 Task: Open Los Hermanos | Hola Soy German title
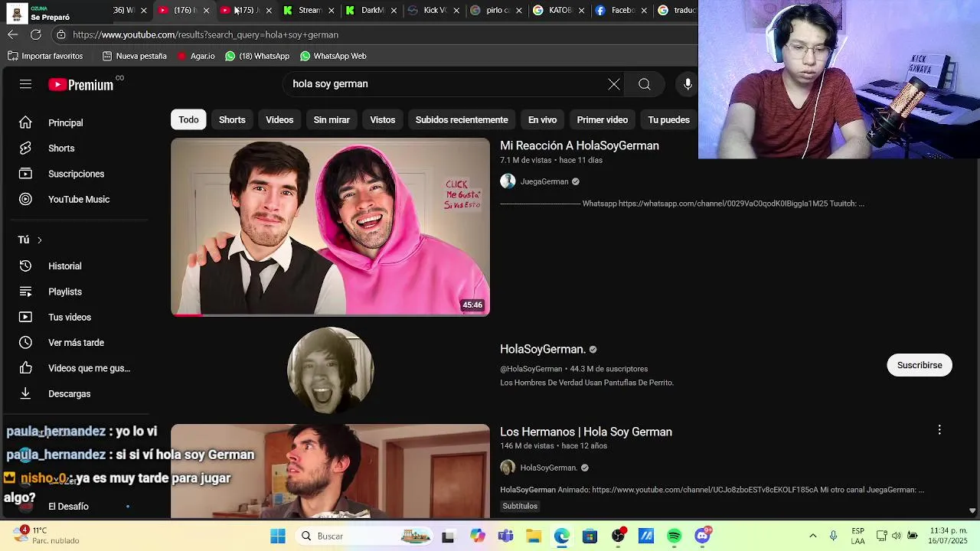(586, 432)
